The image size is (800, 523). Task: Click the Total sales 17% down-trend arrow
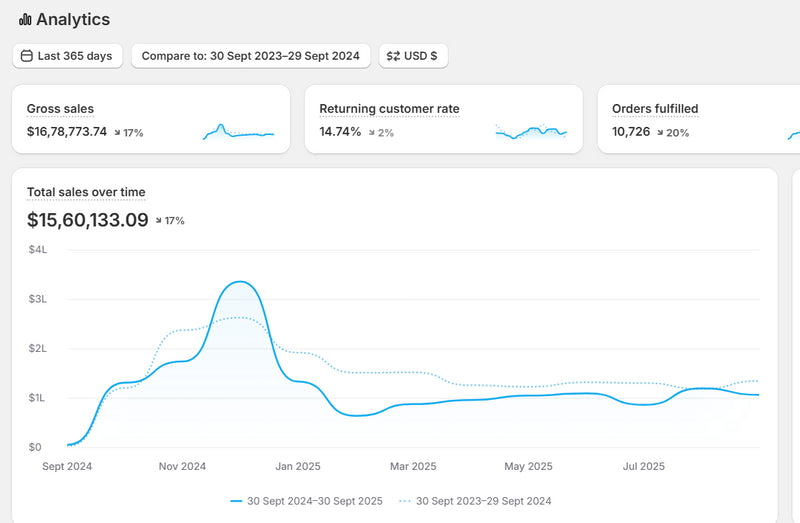[x=159, y=220]
